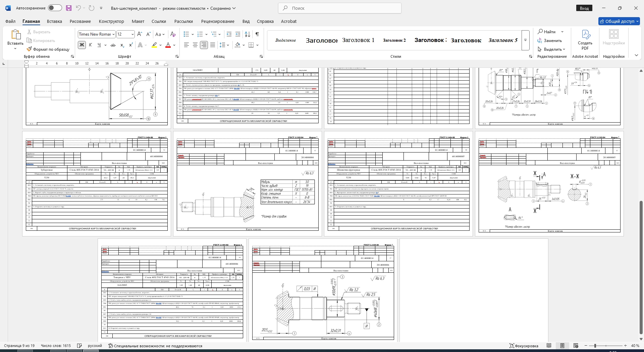
Task: Click the bulleted list icon
Action: coord(186,34)
